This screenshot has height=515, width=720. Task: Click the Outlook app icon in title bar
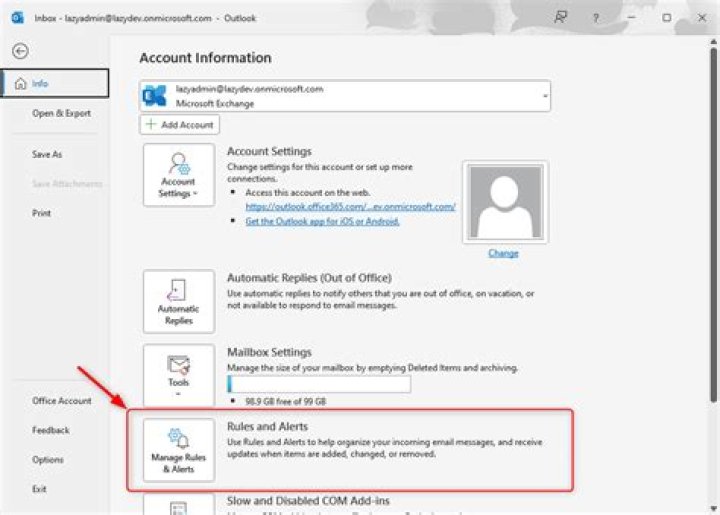point(17,18)
